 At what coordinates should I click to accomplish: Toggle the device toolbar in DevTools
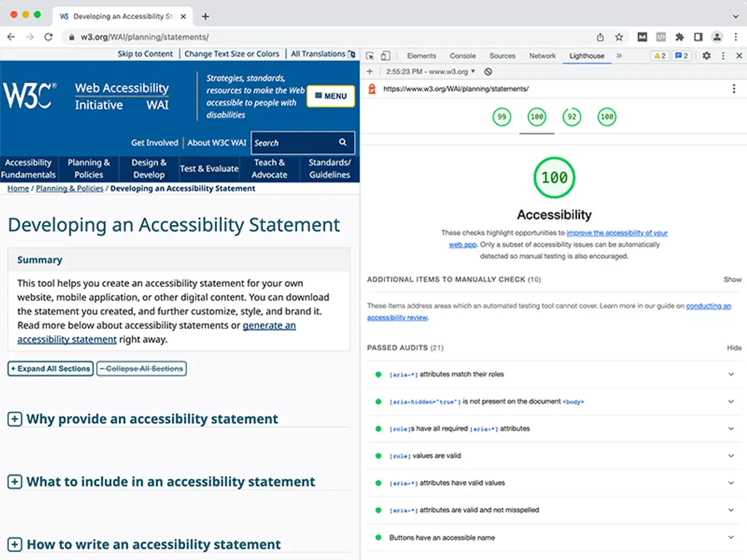[x=386, y=56]
